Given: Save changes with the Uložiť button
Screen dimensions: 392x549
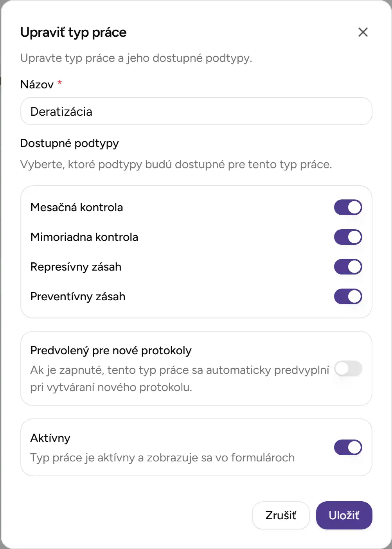Looking at the screenshot, I should [344, 515].
